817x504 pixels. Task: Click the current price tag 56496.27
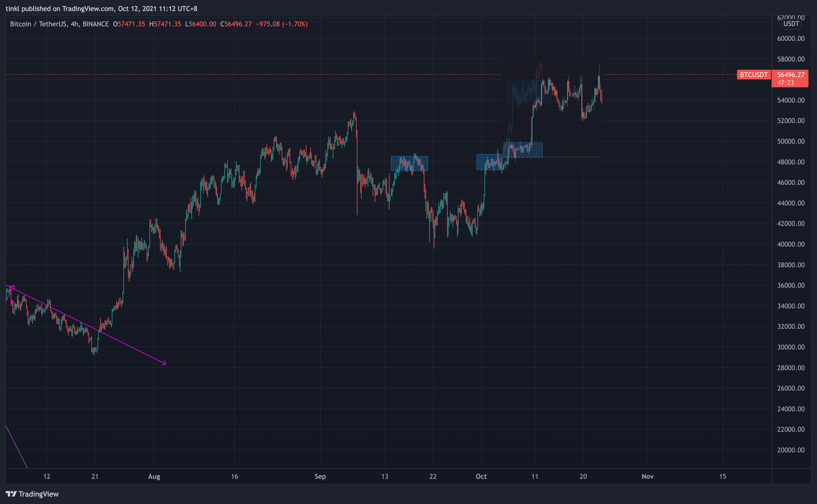point(791,75)
